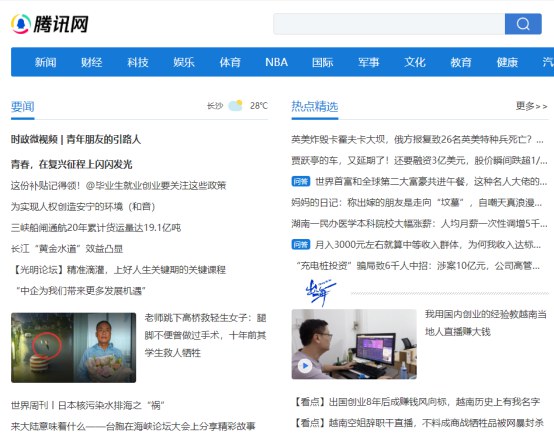This screenshot has height=436, width=554.
Task: Click the search magnifier button
Action: [x=523, y=24]
